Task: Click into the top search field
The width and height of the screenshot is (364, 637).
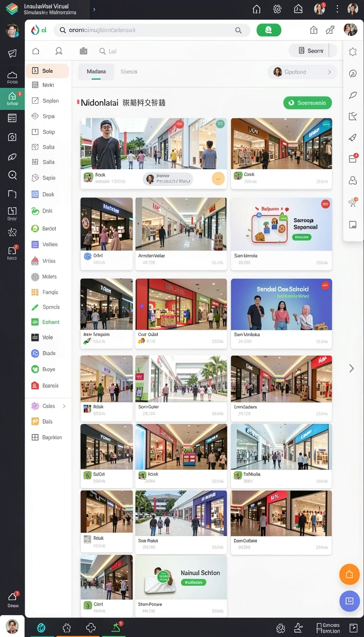Action: [x=152, y=30]
